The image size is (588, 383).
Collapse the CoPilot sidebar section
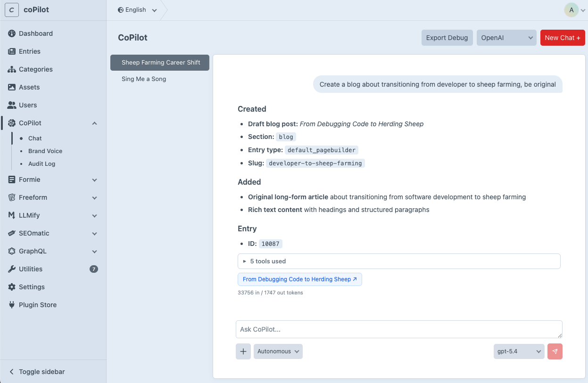[x=94, y=123]
